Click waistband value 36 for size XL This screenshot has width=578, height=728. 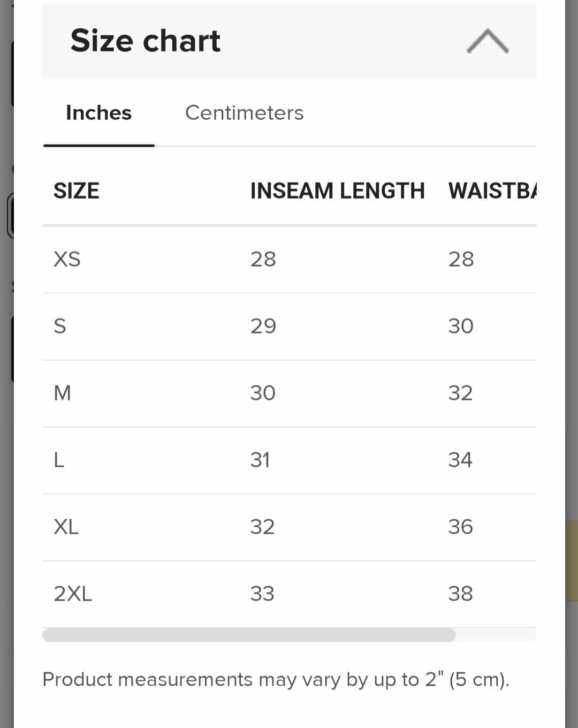coord(460,527)
